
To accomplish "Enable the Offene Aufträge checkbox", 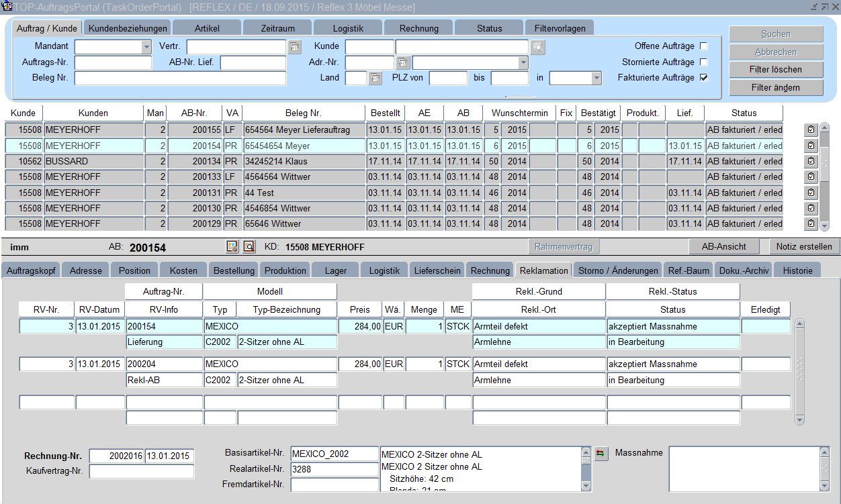I will pyautogui.click(x=704, y=46).
